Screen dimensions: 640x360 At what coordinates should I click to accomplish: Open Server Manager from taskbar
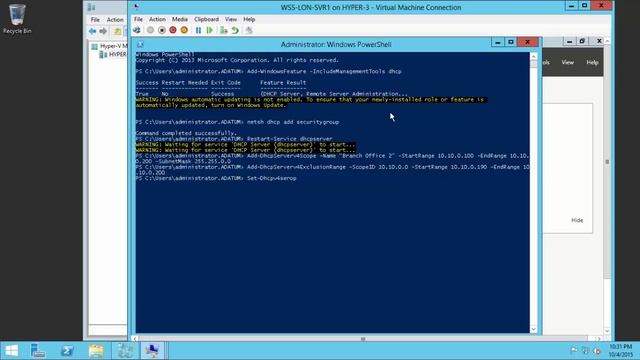[x=38, y=351]
